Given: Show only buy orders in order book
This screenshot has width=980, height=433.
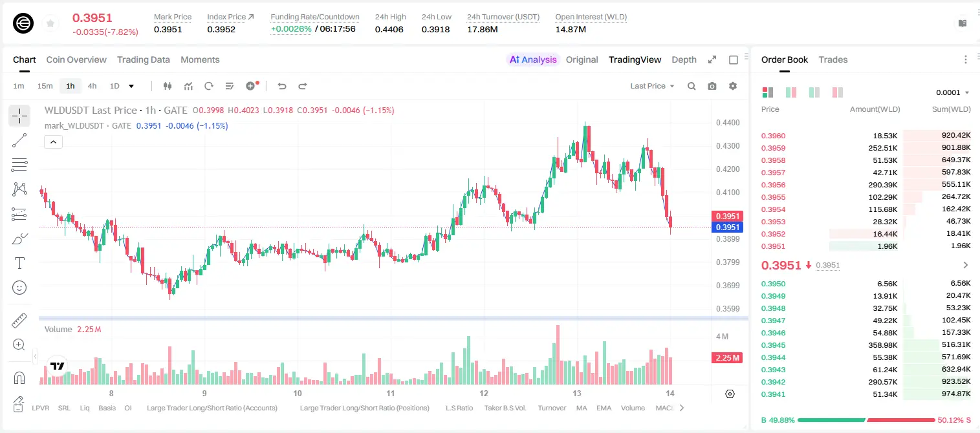Looking at the screenshot, I should (814, 92).
